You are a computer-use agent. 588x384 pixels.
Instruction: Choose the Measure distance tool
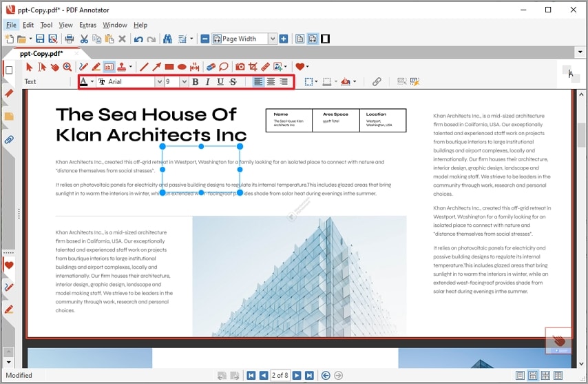194,67
